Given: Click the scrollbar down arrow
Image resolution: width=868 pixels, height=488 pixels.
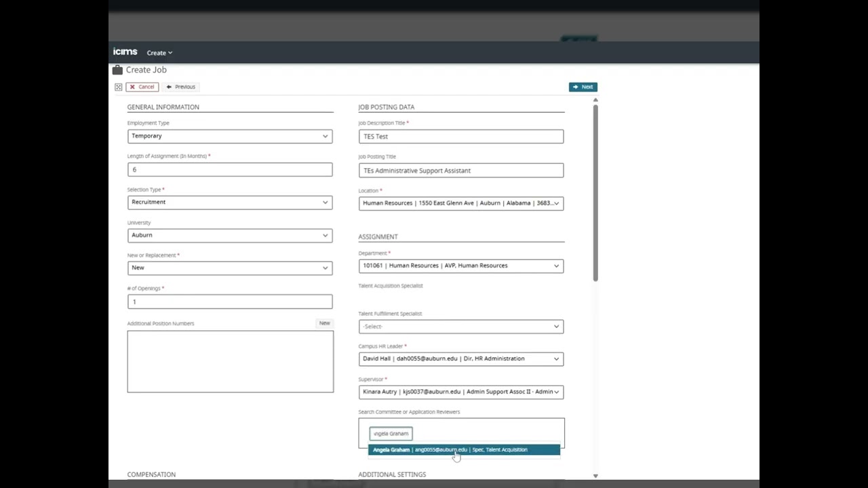Looking at the screenshot, I should (x=595, y=476).
